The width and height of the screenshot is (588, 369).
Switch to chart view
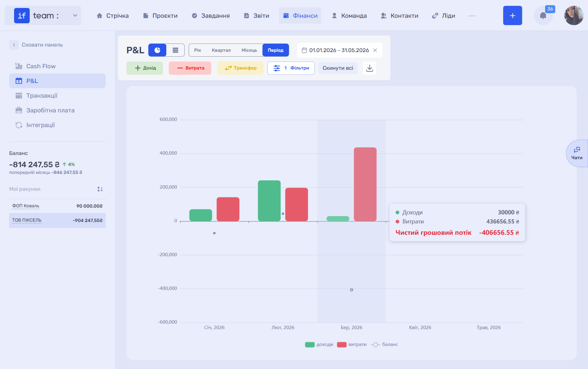157,50
